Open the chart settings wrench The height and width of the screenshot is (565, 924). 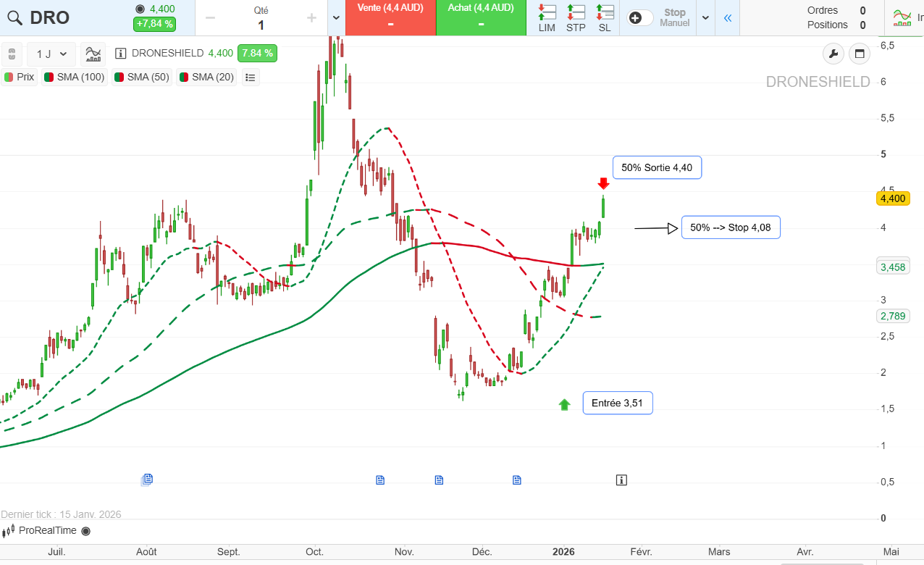[x=833, y=54]
